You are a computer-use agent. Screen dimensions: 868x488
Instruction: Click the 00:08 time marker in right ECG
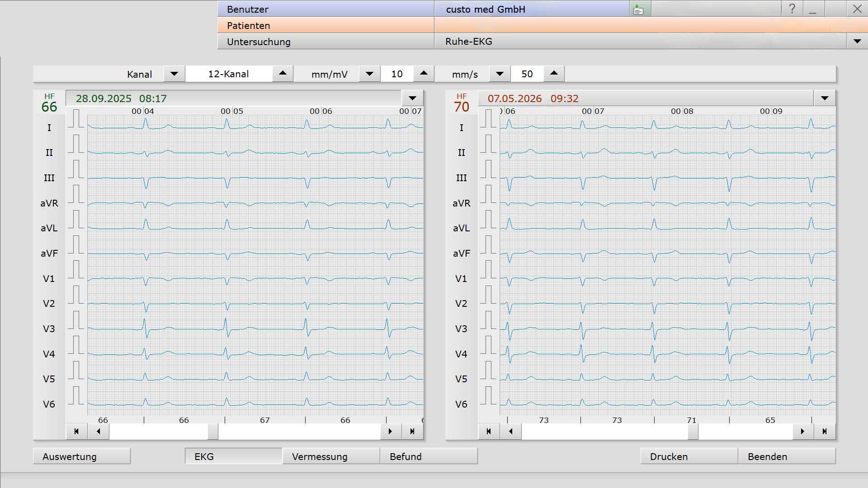(682, 111)
